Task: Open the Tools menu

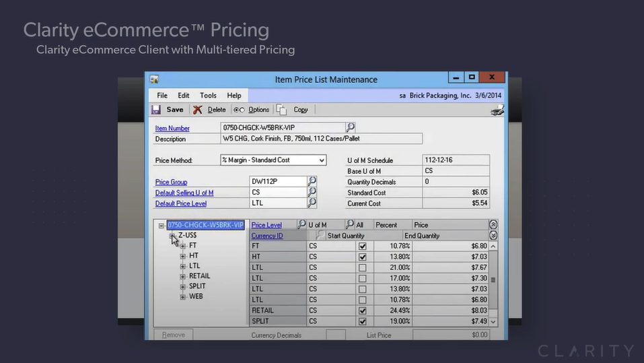Action: 208,96
